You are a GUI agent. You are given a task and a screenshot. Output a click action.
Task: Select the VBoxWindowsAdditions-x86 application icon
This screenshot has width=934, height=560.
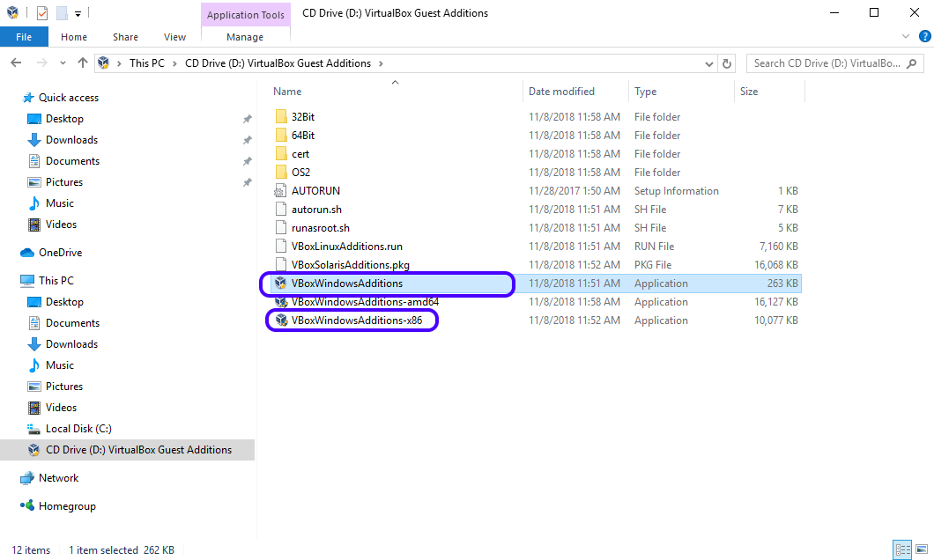coord(281,321)
